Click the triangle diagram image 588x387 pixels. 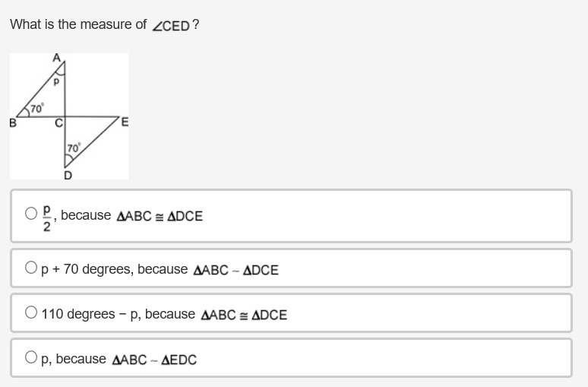[x=68, y=116]
